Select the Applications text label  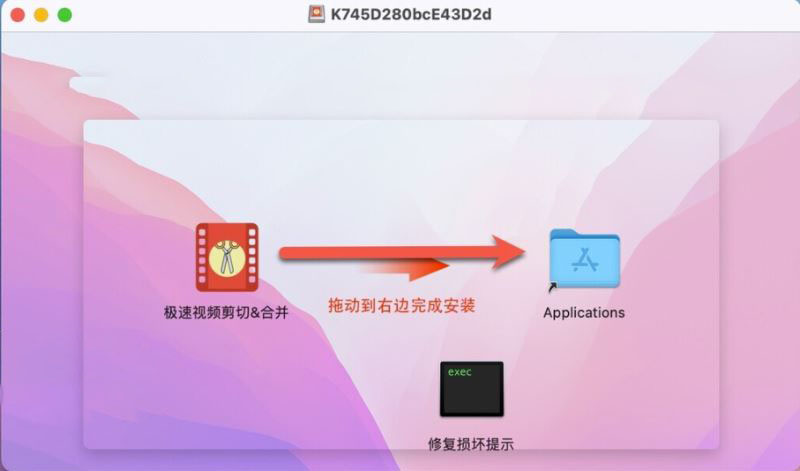point(584,312)
